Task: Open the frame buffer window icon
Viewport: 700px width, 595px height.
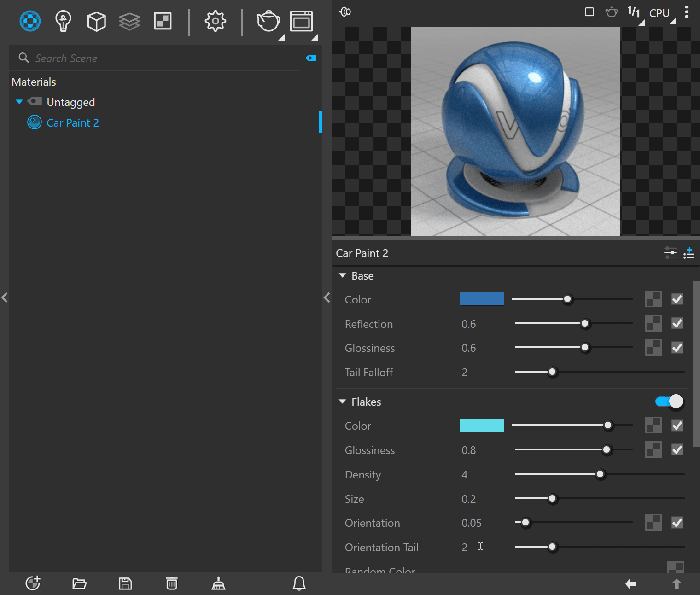Action: coord(302,21)
